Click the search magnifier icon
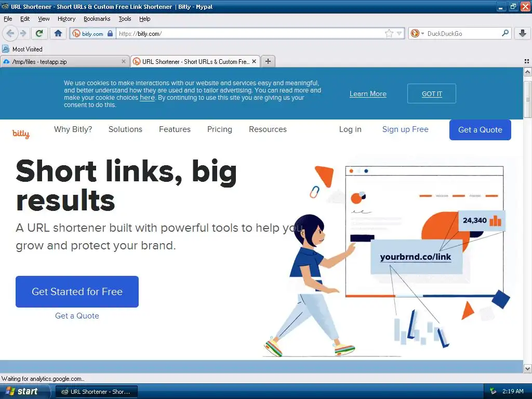This screenshot has width=532, height=399. pyautogui.click(x=505, y=33)
